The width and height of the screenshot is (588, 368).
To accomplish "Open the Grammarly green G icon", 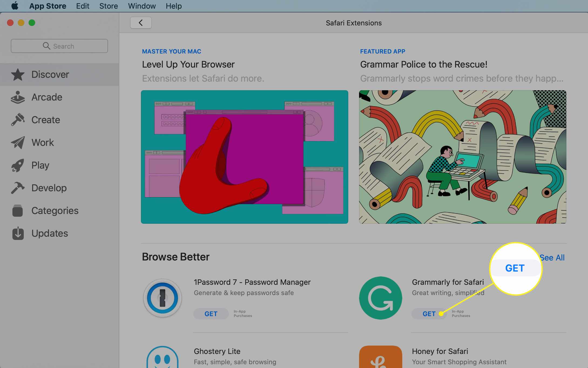I will (380, 298).
